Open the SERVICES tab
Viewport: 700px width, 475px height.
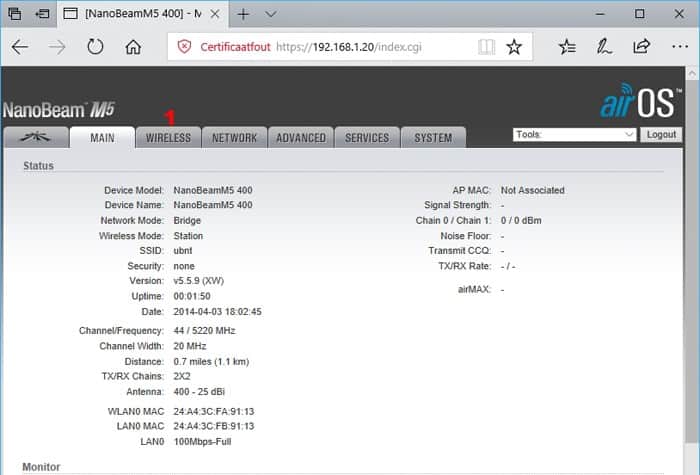pyautogui.click(x=367, y=138)
